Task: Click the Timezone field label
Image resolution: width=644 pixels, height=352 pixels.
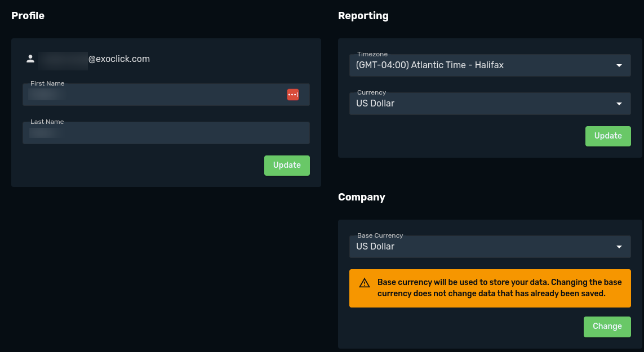Action: click(372, 54)
